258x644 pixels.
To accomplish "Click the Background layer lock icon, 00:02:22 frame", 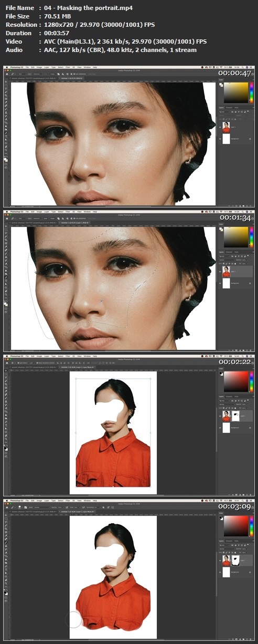I will (x=250, y=428).
